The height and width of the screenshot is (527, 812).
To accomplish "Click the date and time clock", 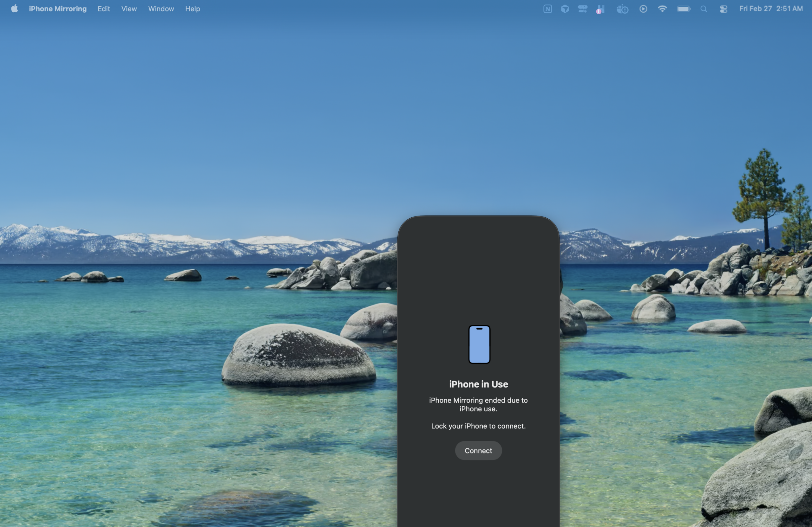I will [x=771, y=9].
